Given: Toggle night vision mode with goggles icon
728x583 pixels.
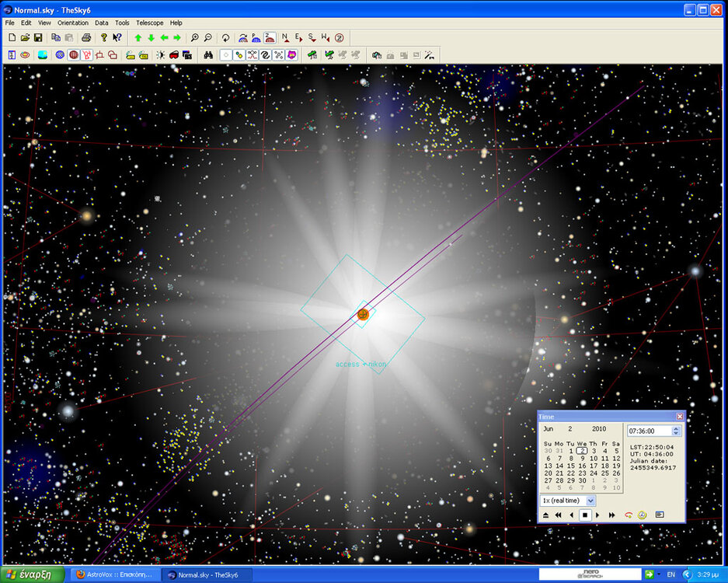Looking at the screenshot, I should click(173, 54).
